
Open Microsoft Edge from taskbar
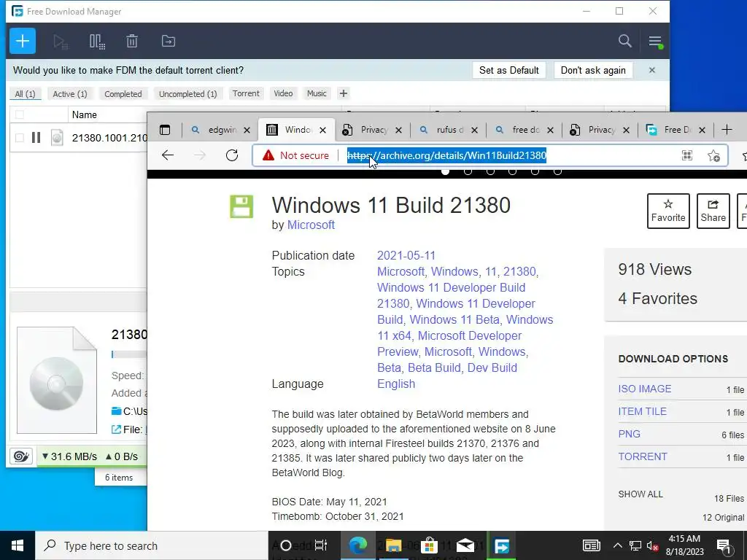pyautogui.click(x=357, y=545)
